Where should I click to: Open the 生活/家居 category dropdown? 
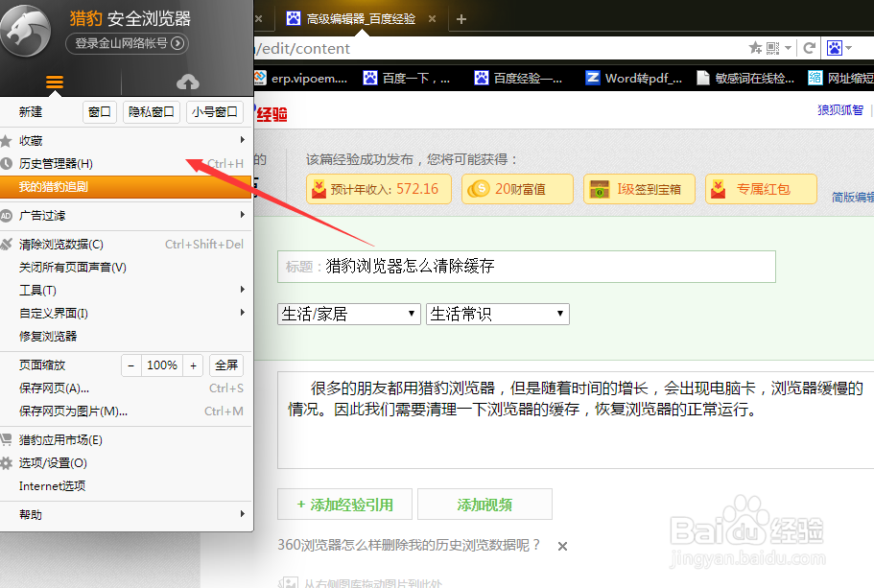[349, 314]
